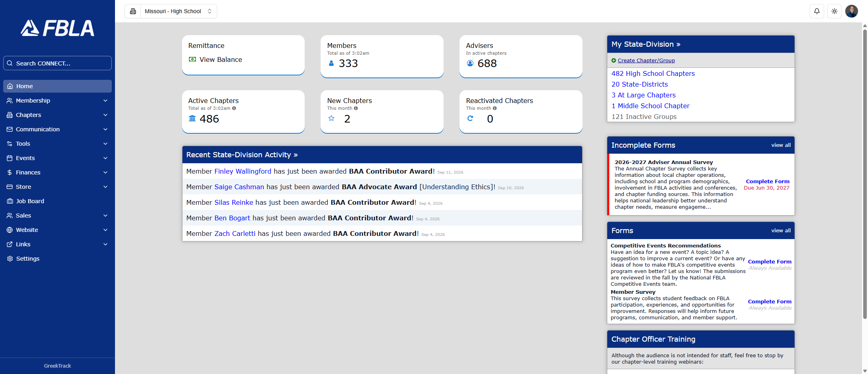Open the Missouri - High School selector
The height and width of the screenshot is (374, 868).
coord(178,11)
